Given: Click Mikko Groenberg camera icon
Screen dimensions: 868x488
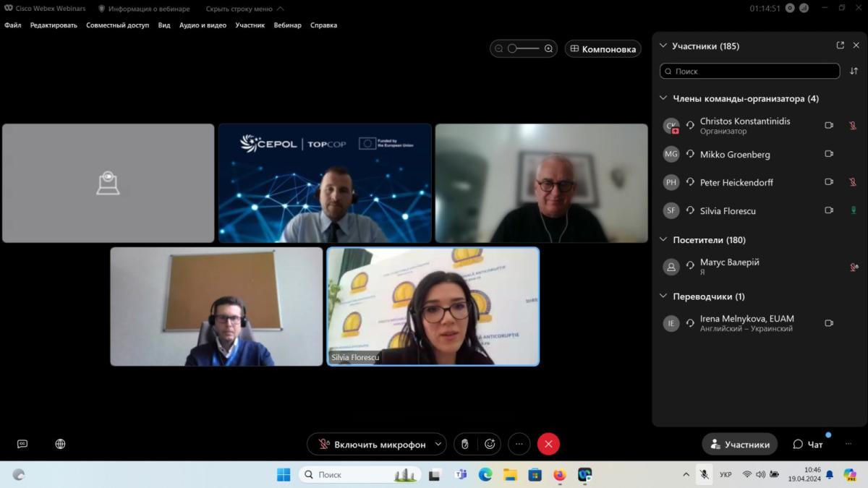Looking at the screenshot, I should 829,154.
